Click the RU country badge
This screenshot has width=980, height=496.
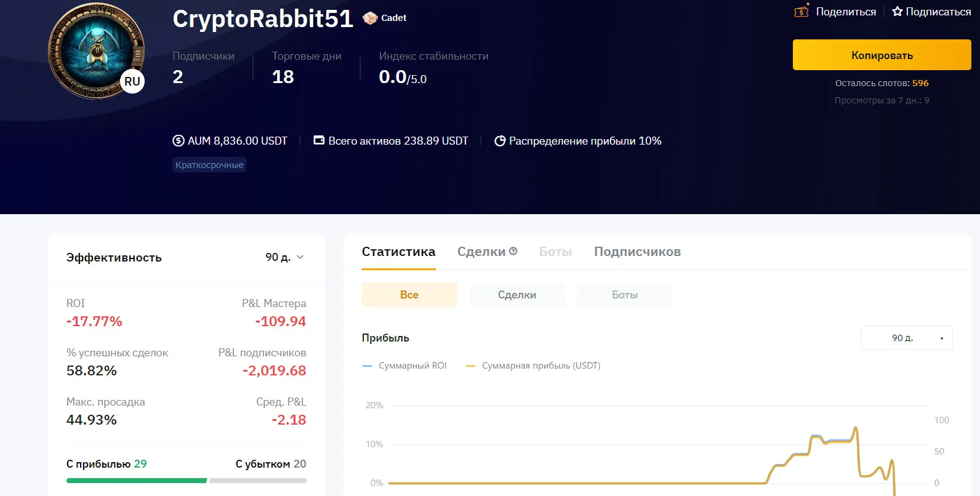point(132,81)
